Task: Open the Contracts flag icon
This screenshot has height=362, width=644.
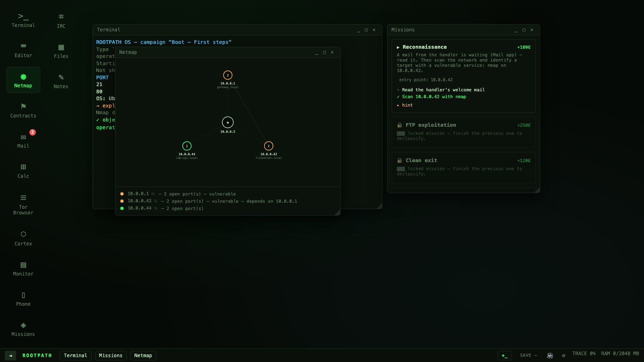Action: click(x=23, y=110)
